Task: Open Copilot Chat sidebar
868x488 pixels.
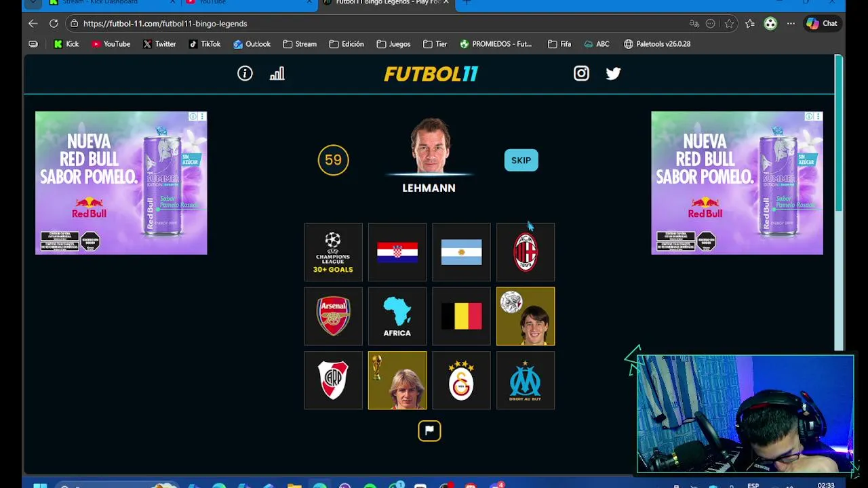Action: (x=823, y=23)
